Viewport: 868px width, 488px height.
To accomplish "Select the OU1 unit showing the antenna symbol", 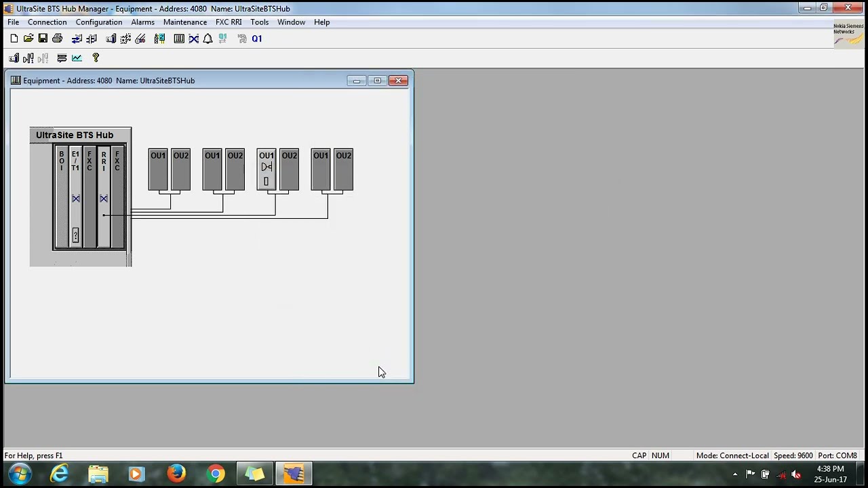I will coord(267,169).
